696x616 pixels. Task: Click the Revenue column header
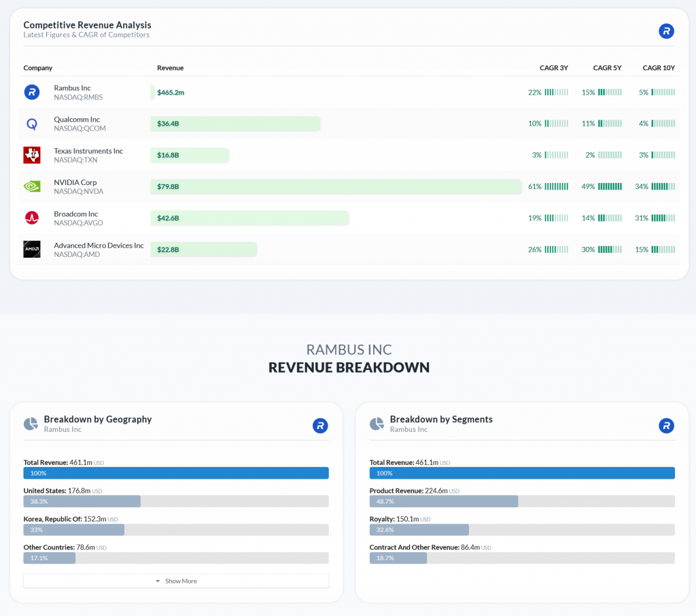[171, 68]
